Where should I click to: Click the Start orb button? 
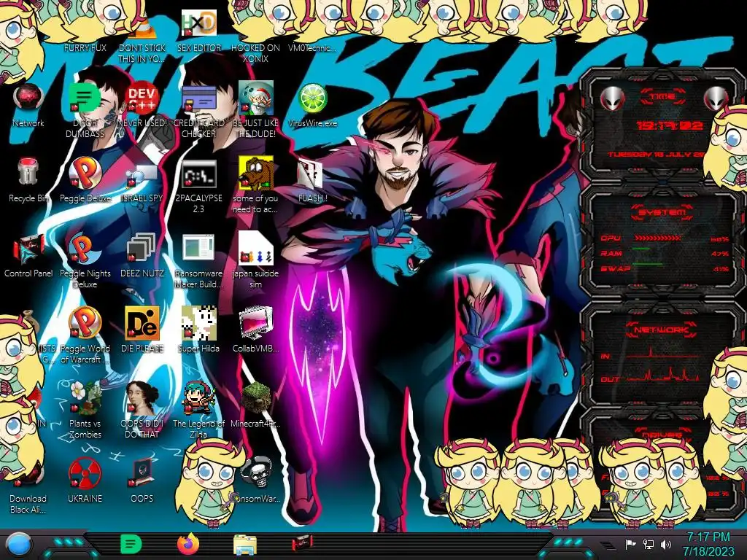click(19, 545)
